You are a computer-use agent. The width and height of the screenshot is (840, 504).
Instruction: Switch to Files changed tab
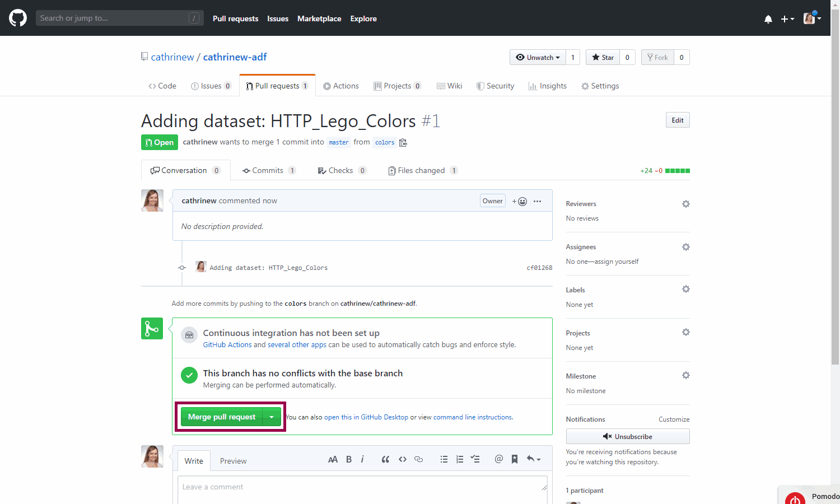click(422, 171)
